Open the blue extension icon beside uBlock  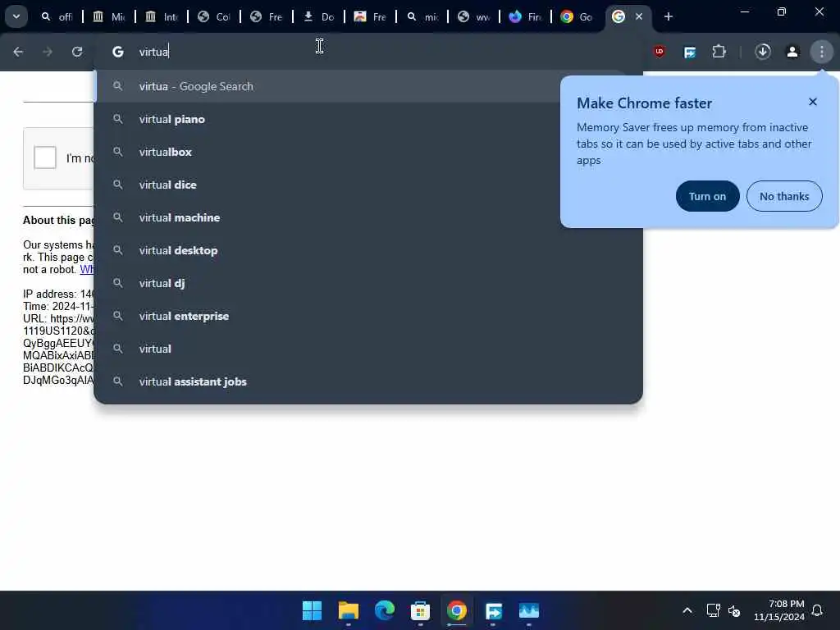689,52
